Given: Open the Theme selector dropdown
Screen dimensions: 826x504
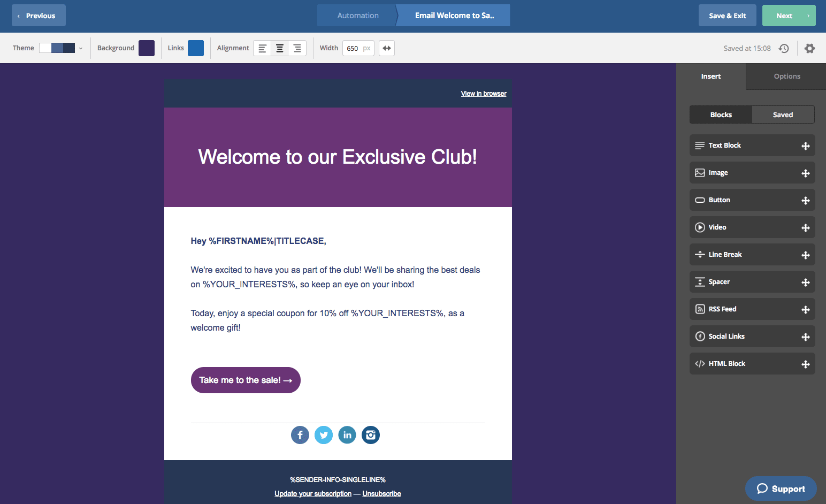Looking at the screenshot, I should coord(80,48).
